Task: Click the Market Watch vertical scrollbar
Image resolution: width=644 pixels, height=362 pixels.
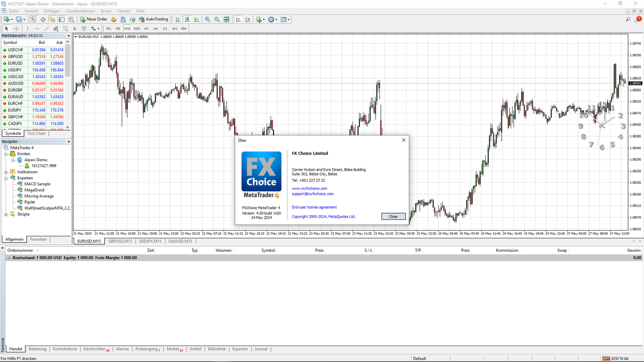Action: point(68,85)
